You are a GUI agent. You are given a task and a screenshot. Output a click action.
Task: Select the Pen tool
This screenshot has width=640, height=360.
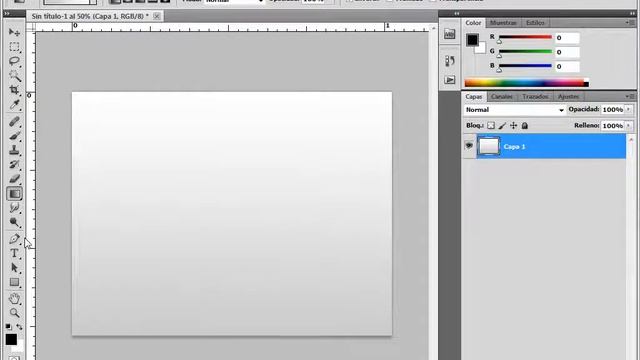pos(14,239)
